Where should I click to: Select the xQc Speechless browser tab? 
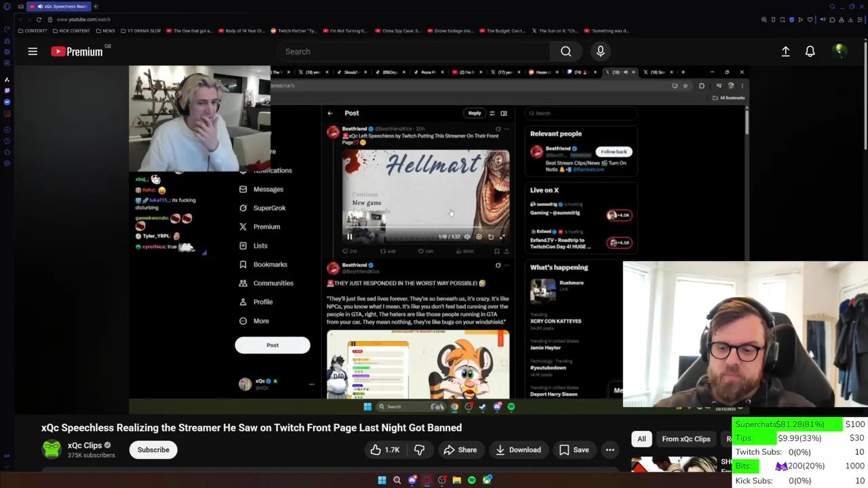59,6
